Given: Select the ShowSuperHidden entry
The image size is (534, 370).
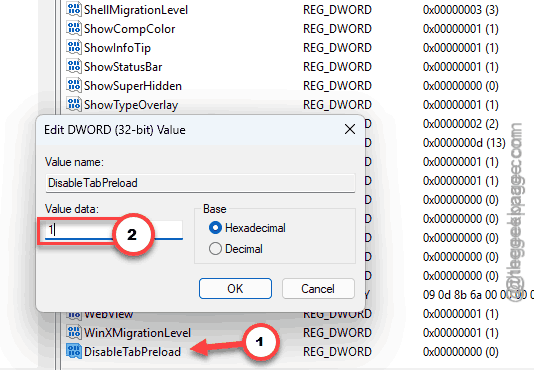Looking at the screenshot, I should click(x=133, y=86).
